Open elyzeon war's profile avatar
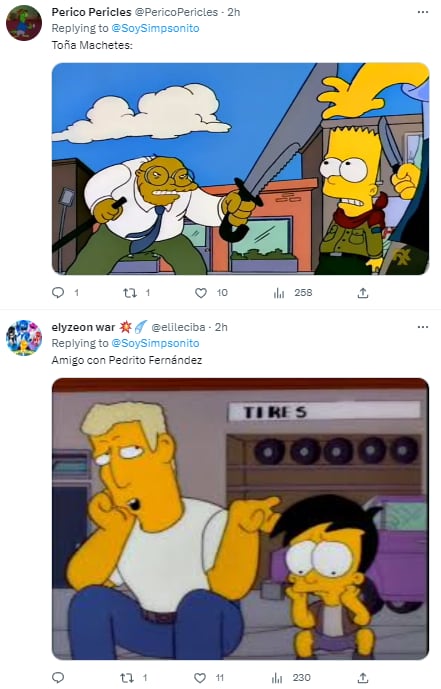The height and width of the screenshot is (689, 441). (24, 337)
